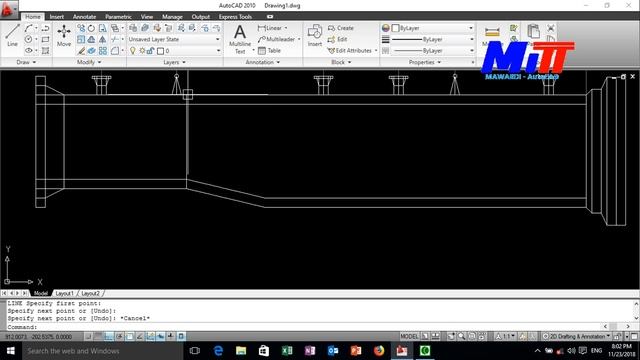Select the Mirror tool in Modify panel
Viewport: 640px width, 360px height.
coord(102,40)
